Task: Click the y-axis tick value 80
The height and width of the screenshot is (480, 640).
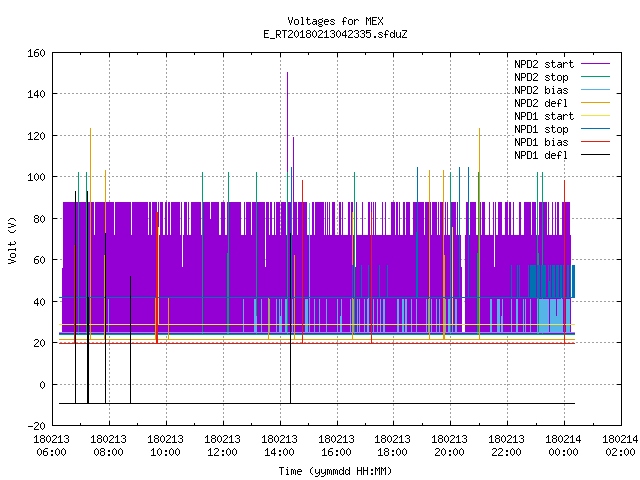Action: coord(40,219)
